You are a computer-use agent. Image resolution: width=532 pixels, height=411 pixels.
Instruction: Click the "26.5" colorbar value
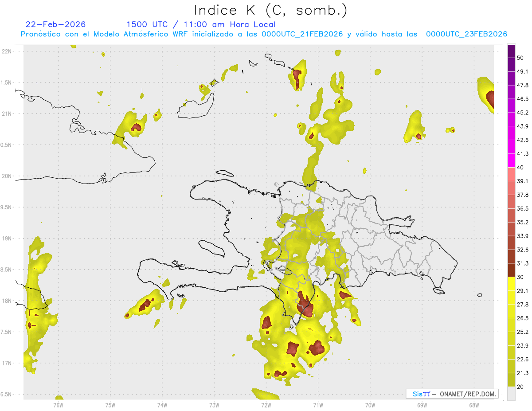pyautogui.click(x=523, y=318)
